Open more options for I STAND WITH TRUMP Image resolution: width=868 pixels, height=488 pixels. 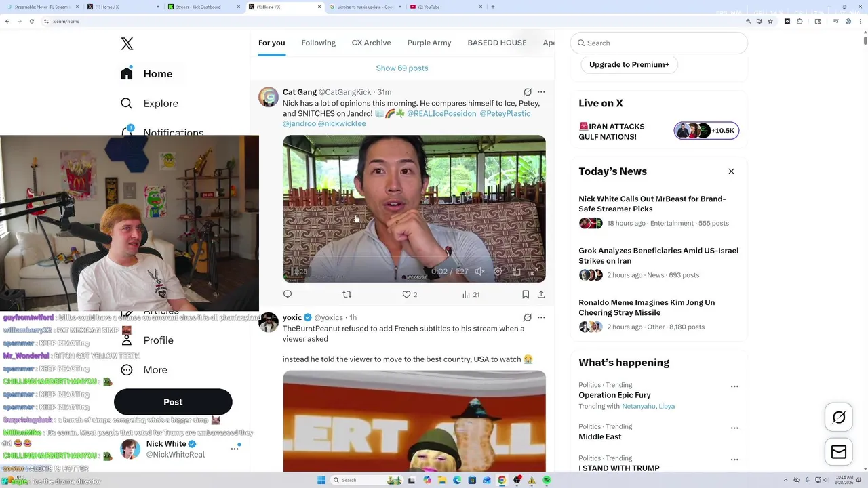pyautogui.click(x=734, y=460)
